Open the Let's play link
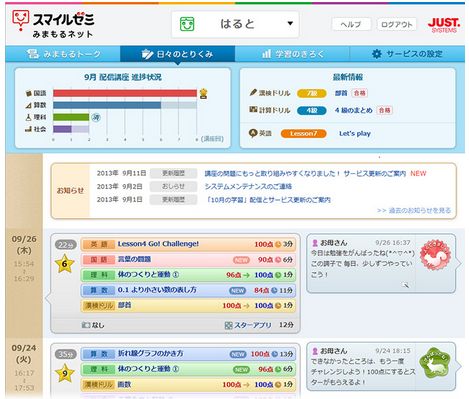This screenshot has width=469, height=399. coord(355,134)
